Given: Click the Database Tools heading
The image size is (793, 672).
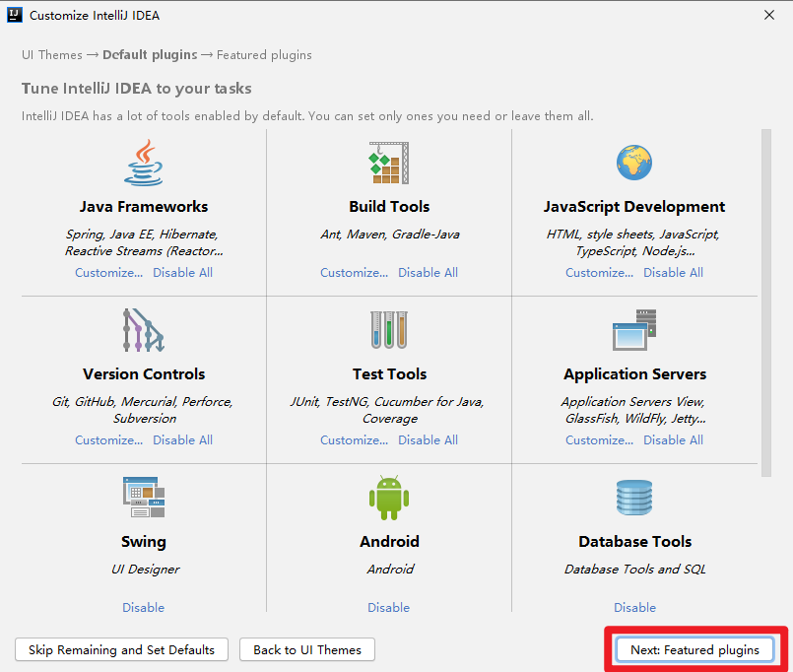Looking at the screenshot, I should pos(634,542).
